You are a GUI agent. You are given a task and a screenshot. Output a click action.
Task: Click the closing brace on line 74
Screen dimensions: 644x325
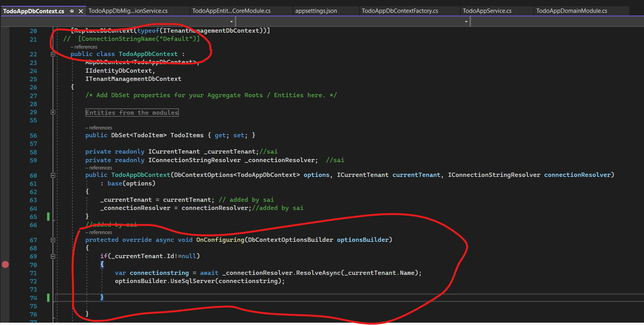[102, 297]
